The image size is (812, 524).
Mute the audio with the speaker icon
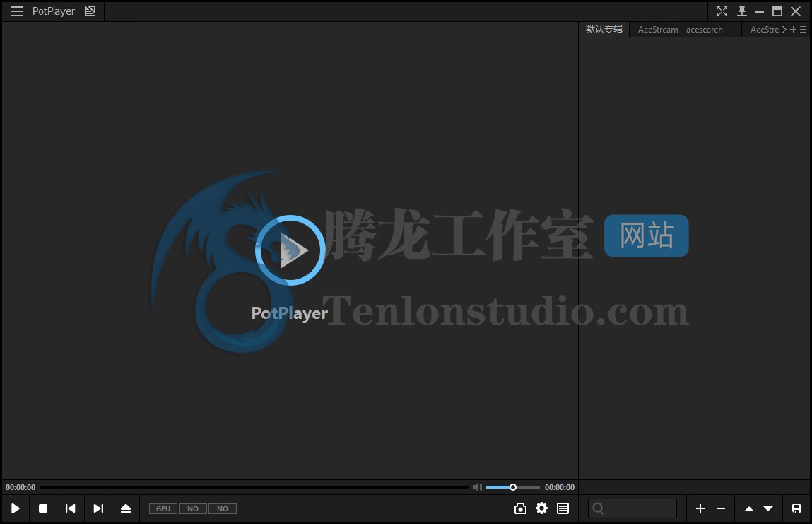(477, 487)
